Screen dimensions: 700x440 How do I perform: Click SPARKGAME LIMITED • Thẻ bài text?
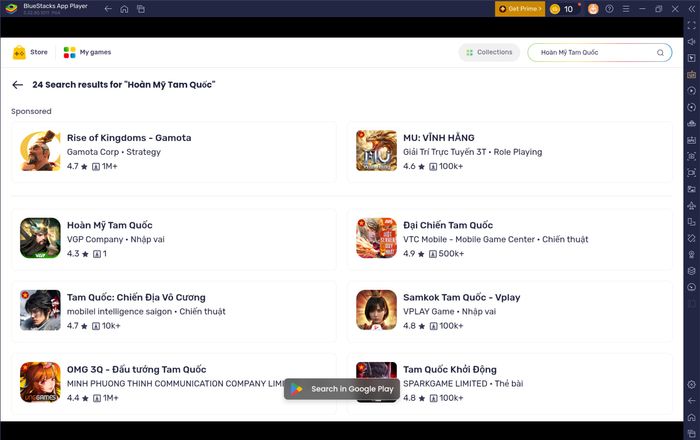pyautogui.click(x=463, y=384)
